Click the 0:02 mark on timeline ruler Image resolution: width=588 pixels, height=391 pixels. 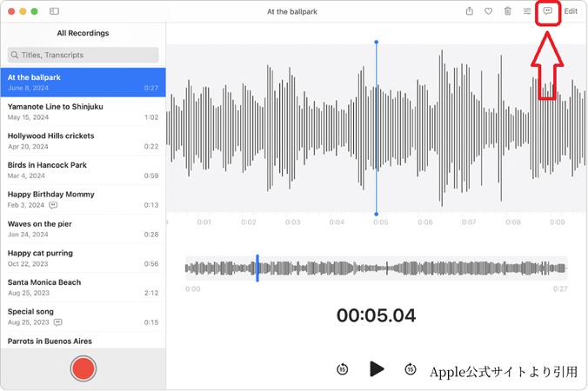[249, 222]
